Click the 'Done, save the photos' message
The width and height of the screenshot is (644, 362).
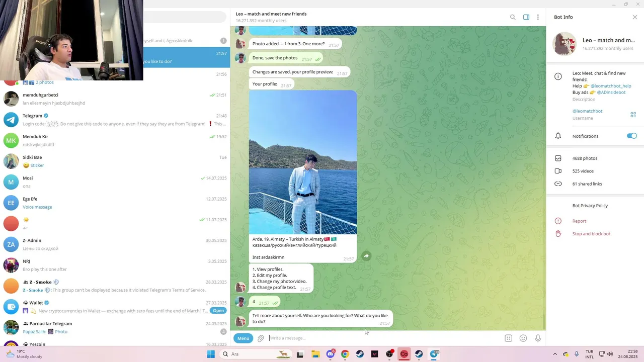click(x=286, y=58)
